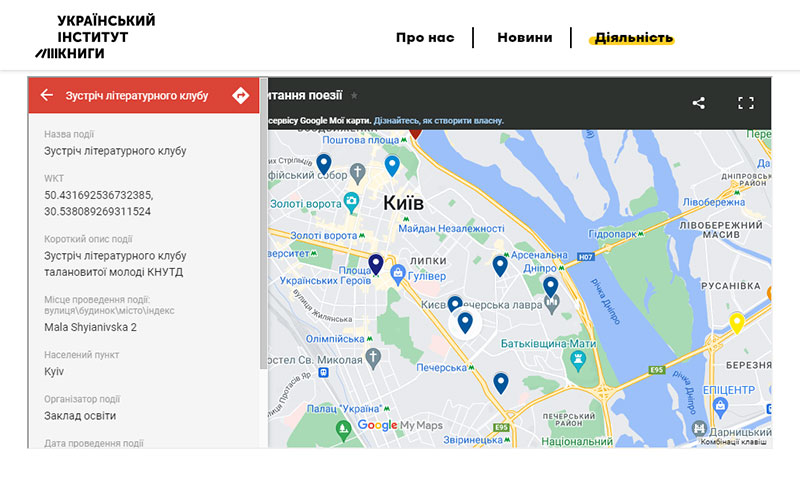Viewport: 800px width, 477px height.
Task: Click the ЕПІЦЕНТР shopping icon
Action: coord(720,408)
